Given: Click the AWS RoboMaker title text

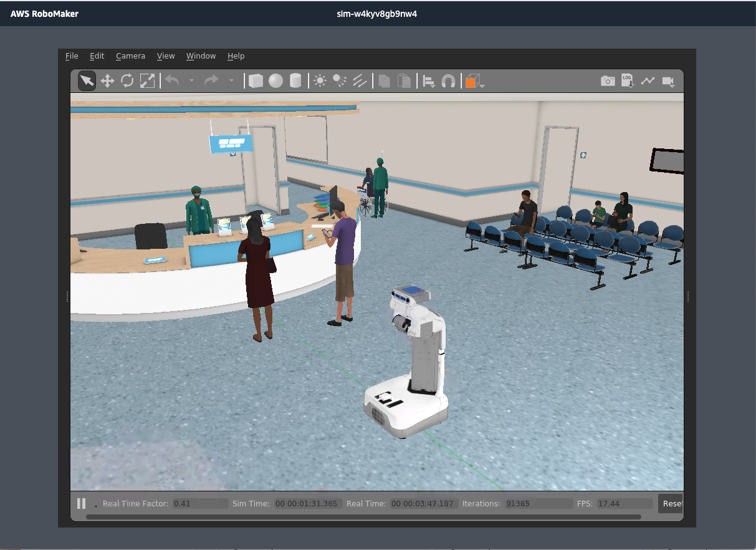Looking at the screenshot, I should (44, 14).
